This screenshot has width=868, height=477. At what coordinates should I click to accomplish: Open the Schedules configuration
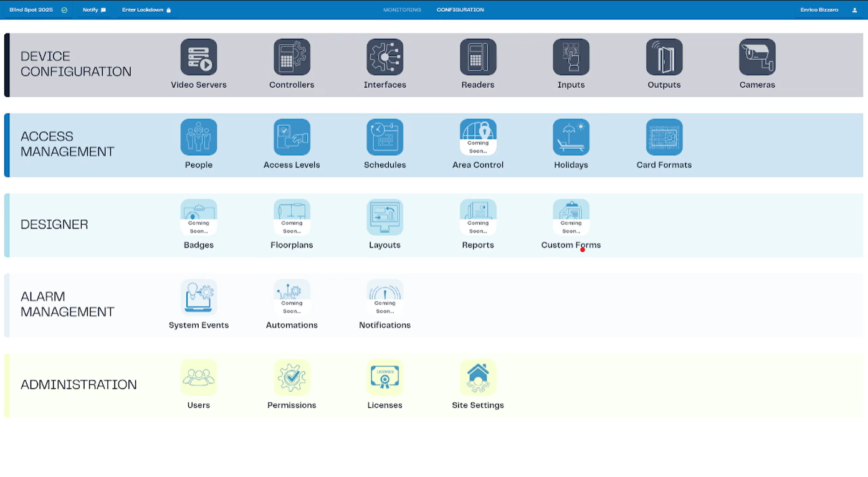click(x=384, y=136)
